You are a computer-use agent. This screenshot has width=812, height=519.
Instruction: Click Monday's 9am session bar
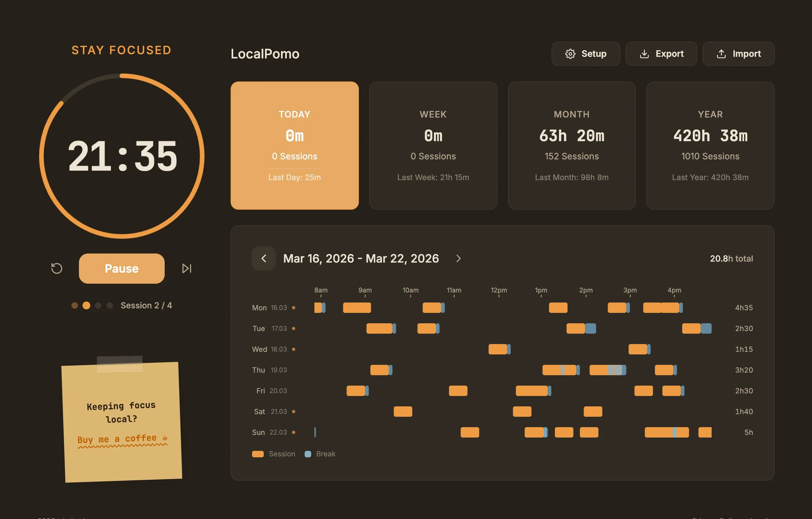pyautogui.click(x=357, y=308)
